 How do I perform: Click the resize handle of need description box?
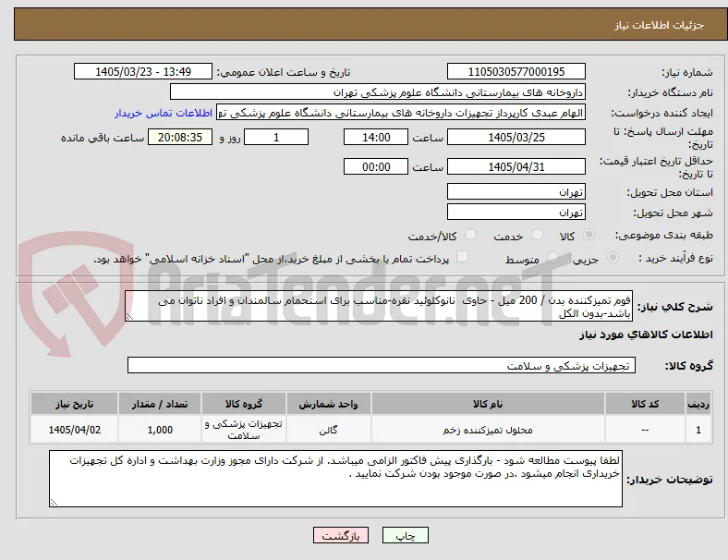click(x=129, y=317)
